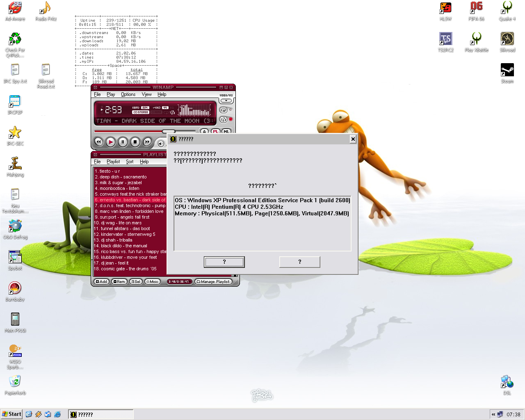Open the Sort menu in the playlist
This screenshot has width=525, height=420.
click(x=130, y=162)
